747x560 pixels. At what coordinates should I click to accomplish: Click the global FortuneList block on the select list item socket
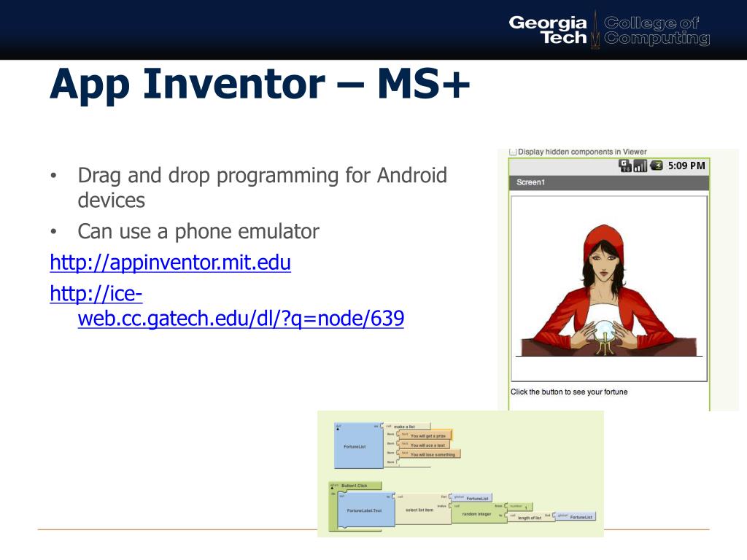472,497
